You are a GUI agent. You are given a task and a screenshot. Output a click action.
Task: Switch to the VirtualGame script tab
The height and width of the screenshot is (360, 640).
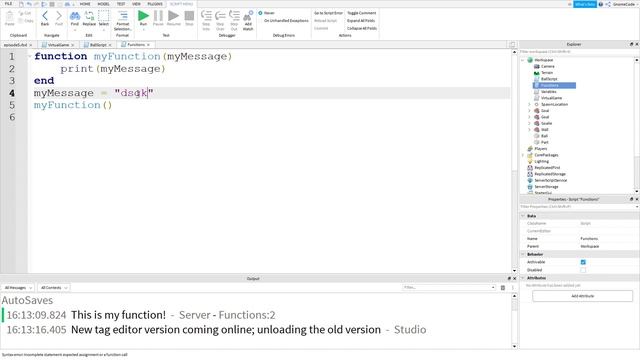click(58, 45)
